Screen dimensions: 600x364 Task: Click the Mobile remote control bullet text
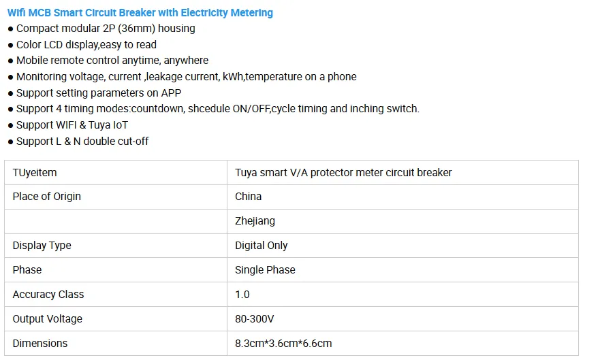112,61
